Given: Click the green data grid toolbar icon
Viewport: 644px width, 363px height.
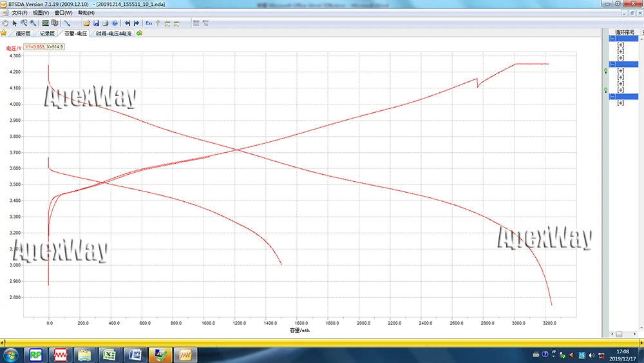Looking at the screenshot, I should click(45, 23).
